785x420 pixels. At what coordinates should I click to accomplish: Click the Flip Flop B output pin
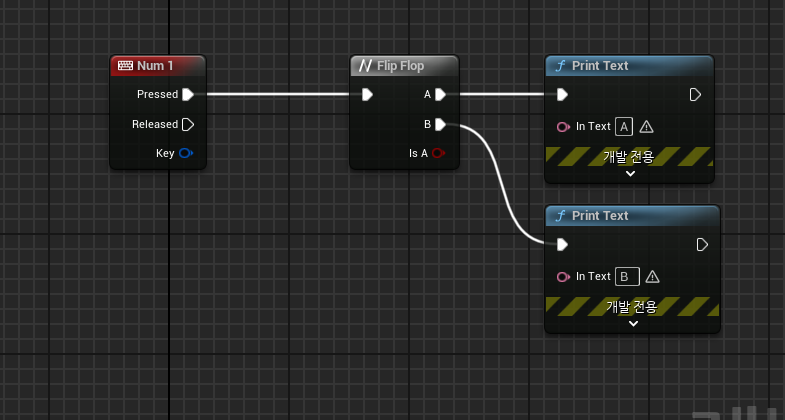coord(440,124)
